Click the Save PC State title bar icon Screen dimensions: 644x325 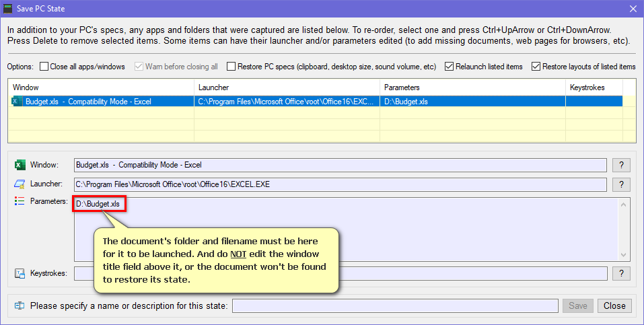tap(8, 9)
